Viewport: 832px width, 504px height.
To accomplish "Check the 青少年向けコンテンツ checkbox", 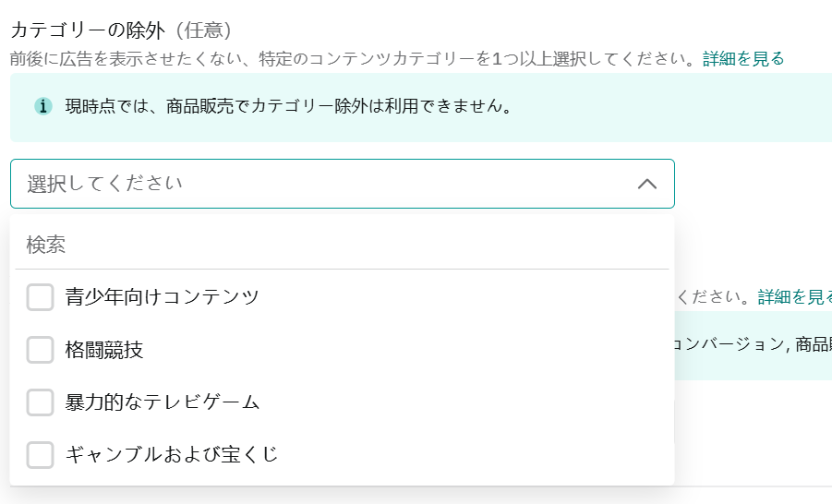I will click(x=41, y=297).
